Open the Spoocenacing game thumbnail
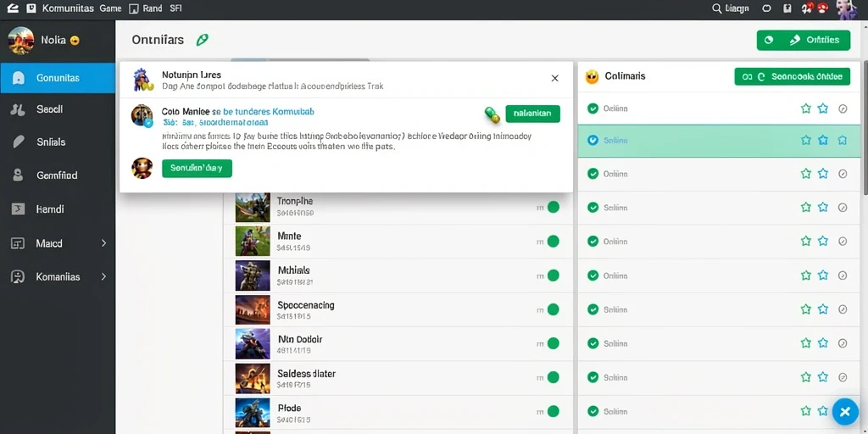 point(253,309)
